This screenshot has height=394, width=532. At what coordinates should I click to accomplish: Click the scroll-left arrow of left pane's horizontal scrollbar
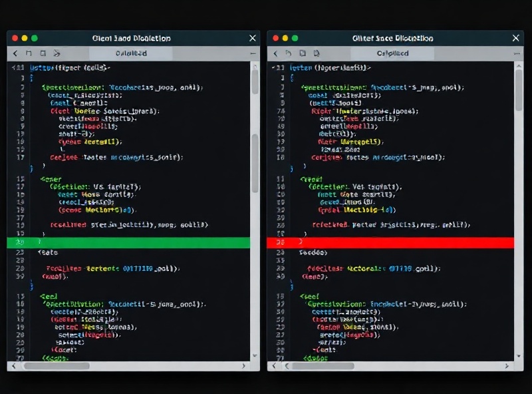click(x=13, y=366)
